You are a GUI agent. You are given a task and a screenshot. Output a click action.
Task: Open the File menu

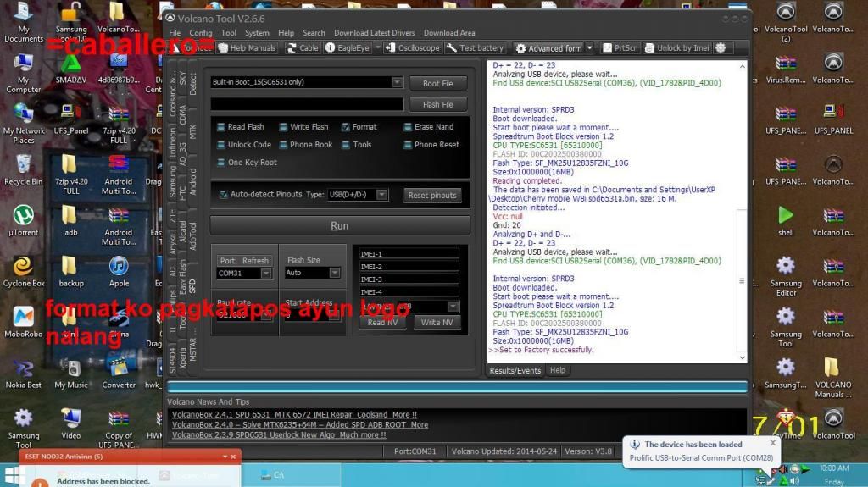coord(175,33)
